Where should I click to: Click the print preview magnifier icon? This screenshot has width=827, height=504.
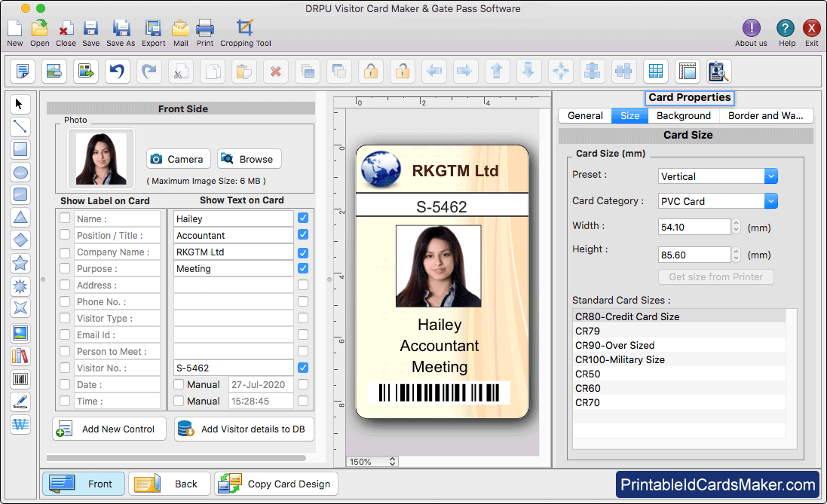[x=719, y=71]
